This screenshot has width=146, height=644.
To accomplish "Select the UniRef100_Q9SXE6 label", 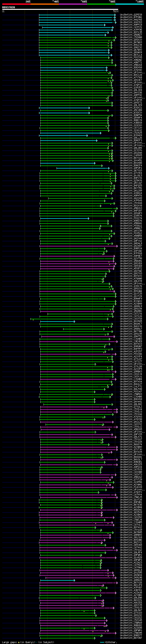I will 131,263.
